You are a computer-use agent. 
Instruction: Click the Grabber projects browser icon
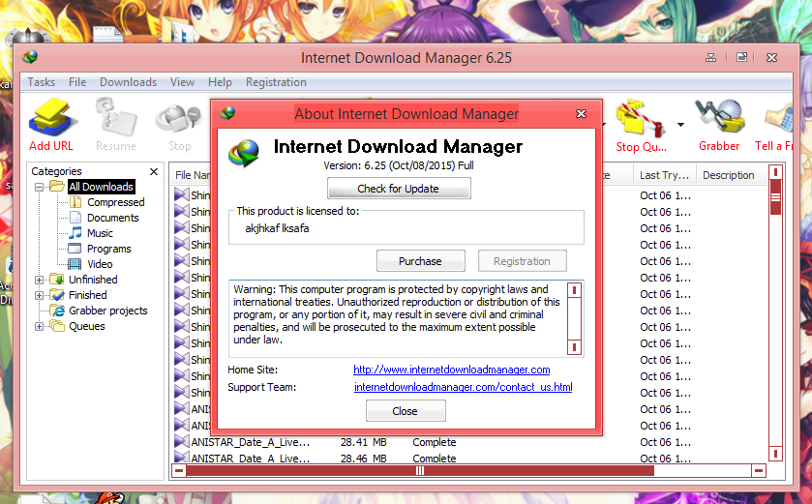(57, 311)
